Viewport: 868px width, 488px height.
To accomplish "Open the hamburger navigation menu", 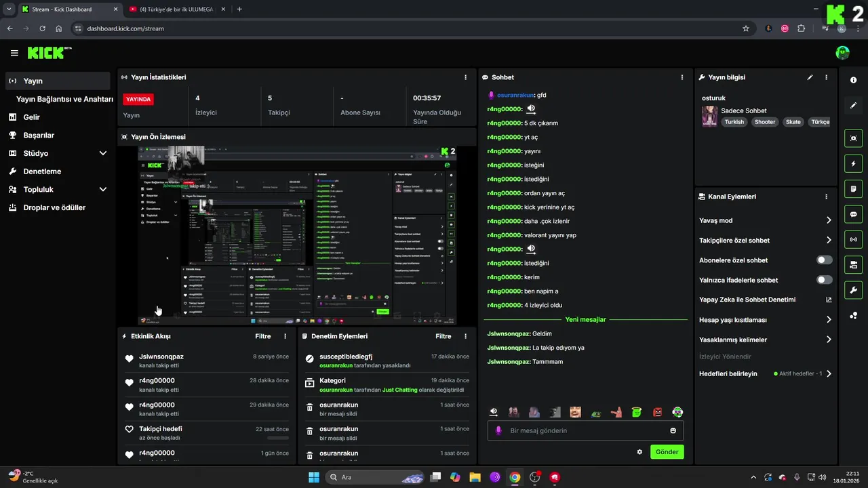I will (x=14, y=53).
